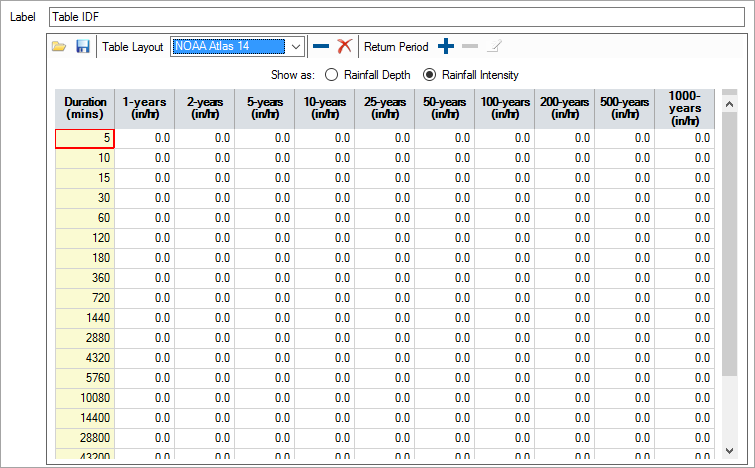Add a return period with plus icon
The image size is (755, 468).
pos(446,47)
